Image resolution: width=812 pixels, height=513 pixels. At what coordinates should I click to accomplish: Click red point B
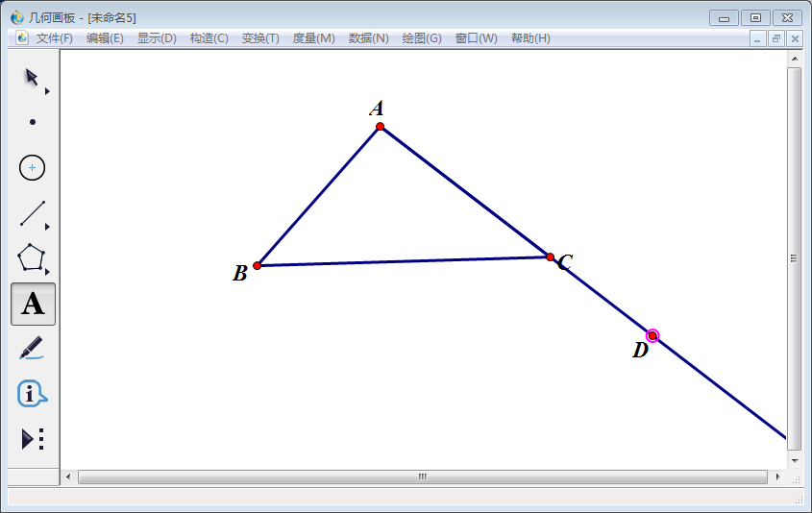[x=257, y=265]
